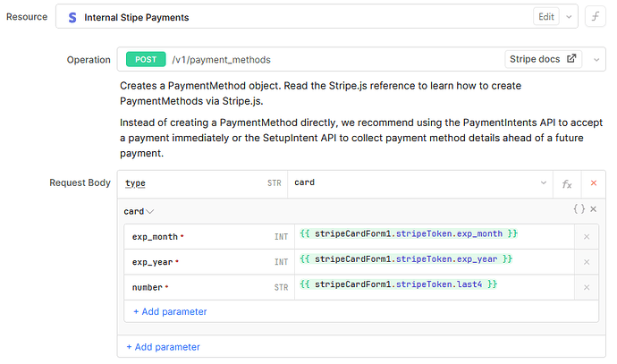
Task: Remove the type parameter with red X
Action: tap(594, 183)
